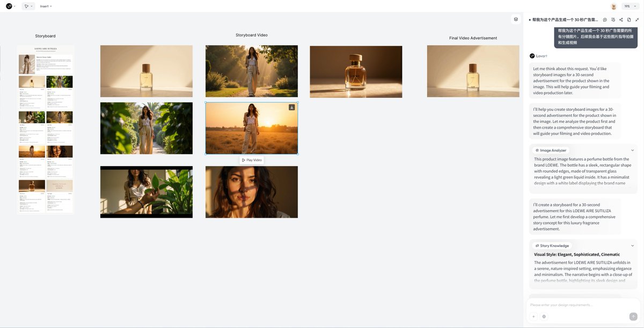Open the Lovart logo main menu
This screenshot has height=328, width=644.
(x=10, y=6)
